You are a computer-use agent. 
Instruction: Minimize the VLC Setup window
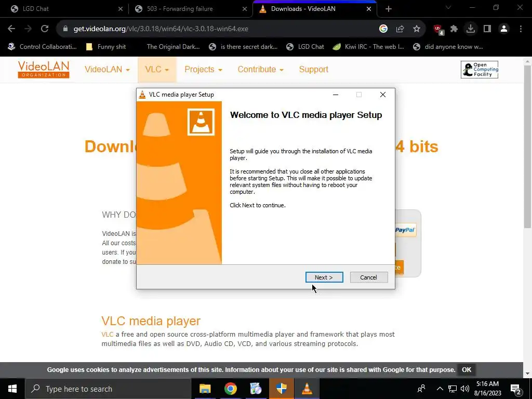pos(336,95)
